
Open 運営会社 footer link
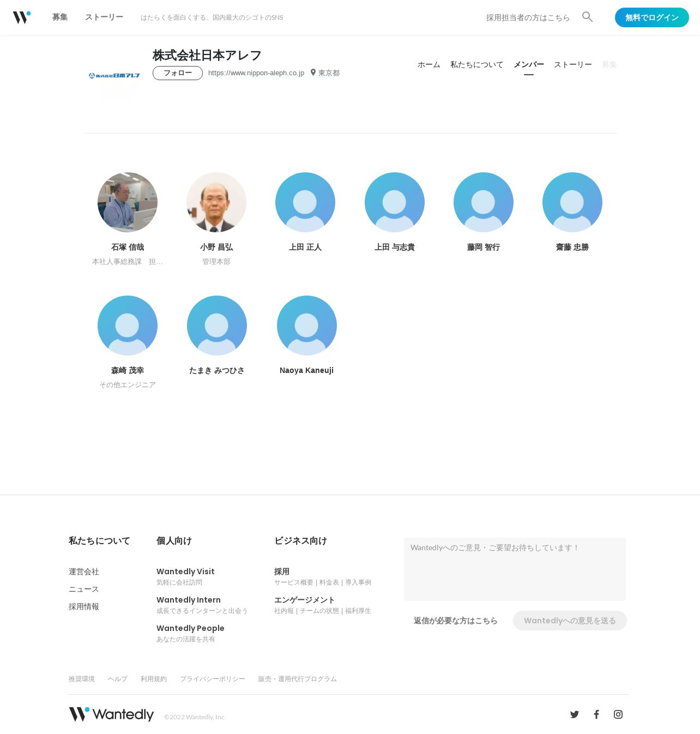[x=84, y=571]
